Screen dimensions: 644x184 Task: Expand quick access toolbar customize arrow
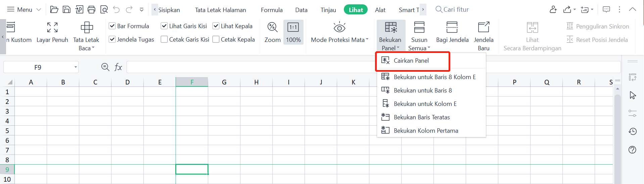point(142,10)
